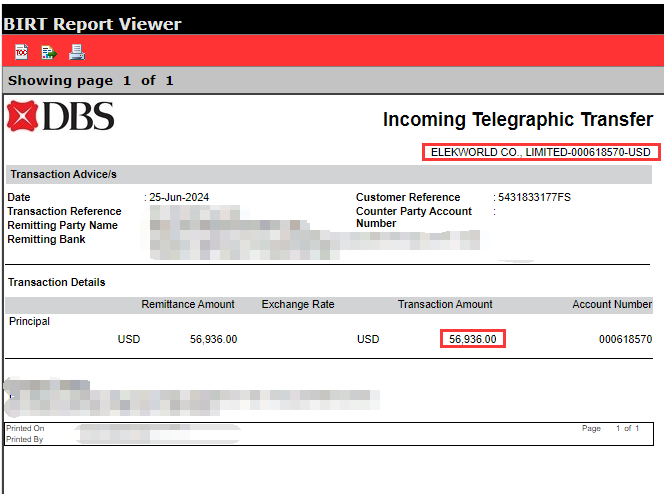
Task: Click 'Counter Party Account Number' label
Action: pos(414,217)
